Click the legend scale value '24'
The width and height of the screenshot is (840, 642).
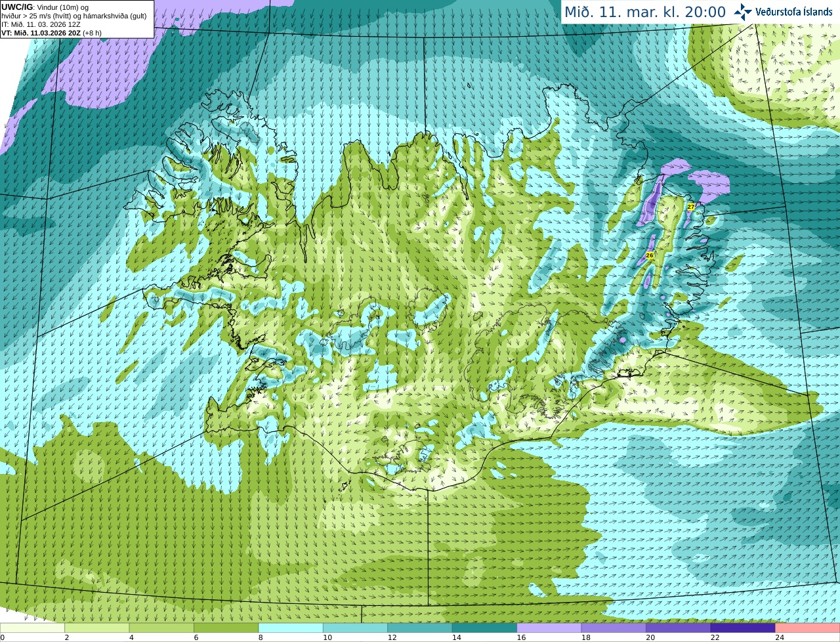780,637
